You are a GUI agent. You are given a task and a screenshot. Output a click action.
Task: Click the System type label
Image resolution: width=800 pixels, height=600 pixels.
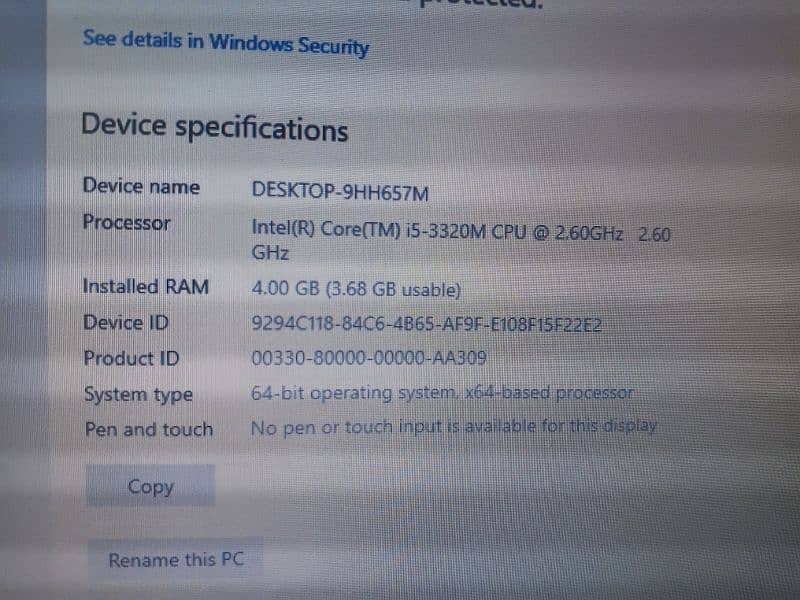[138, 394]
